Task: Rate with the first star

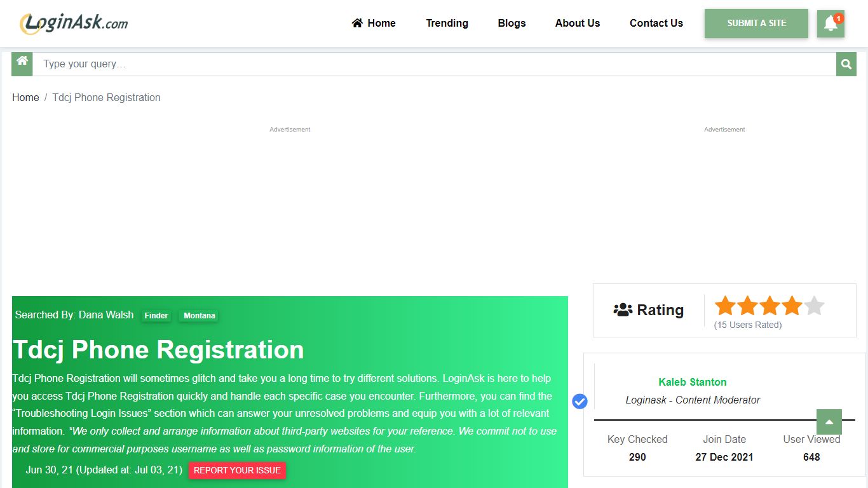Action: tap(725, 306)
